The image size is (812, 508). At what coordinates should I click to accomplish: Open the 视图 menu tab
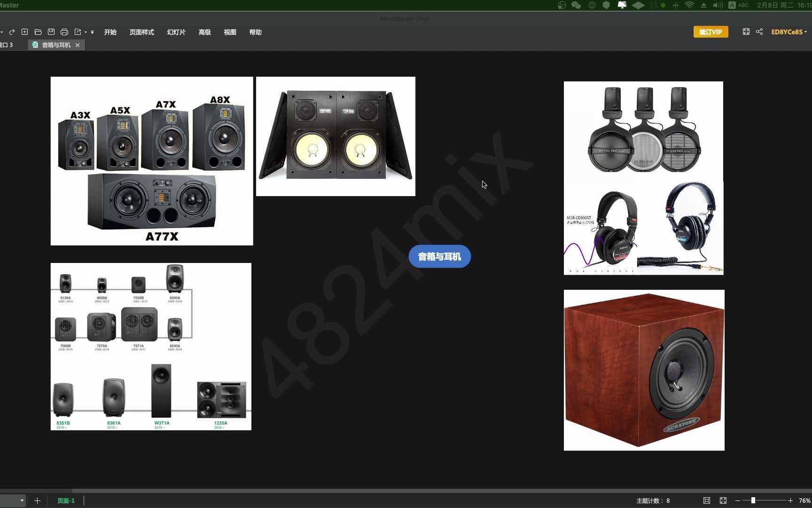point(230,32)
